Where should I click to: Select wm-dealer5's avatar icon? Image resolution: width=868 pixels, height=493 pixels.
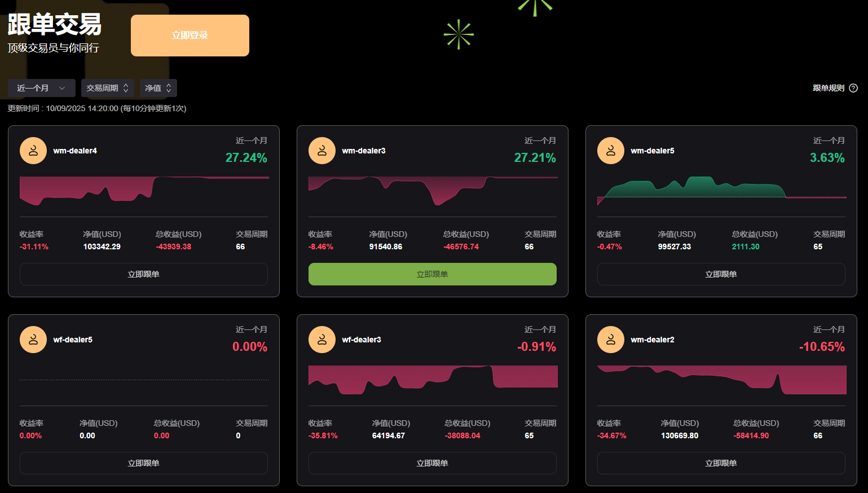click(610, 151)
